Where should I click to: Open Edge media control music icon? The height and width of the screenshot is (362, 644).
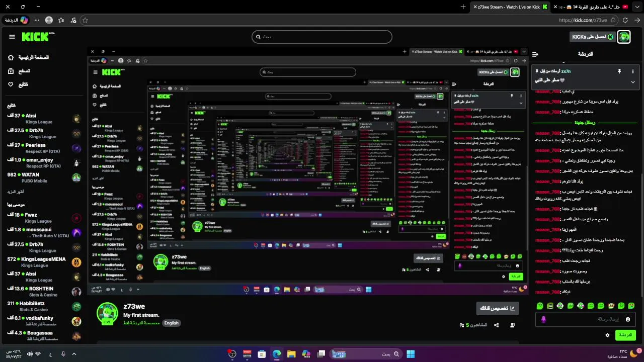73,20
